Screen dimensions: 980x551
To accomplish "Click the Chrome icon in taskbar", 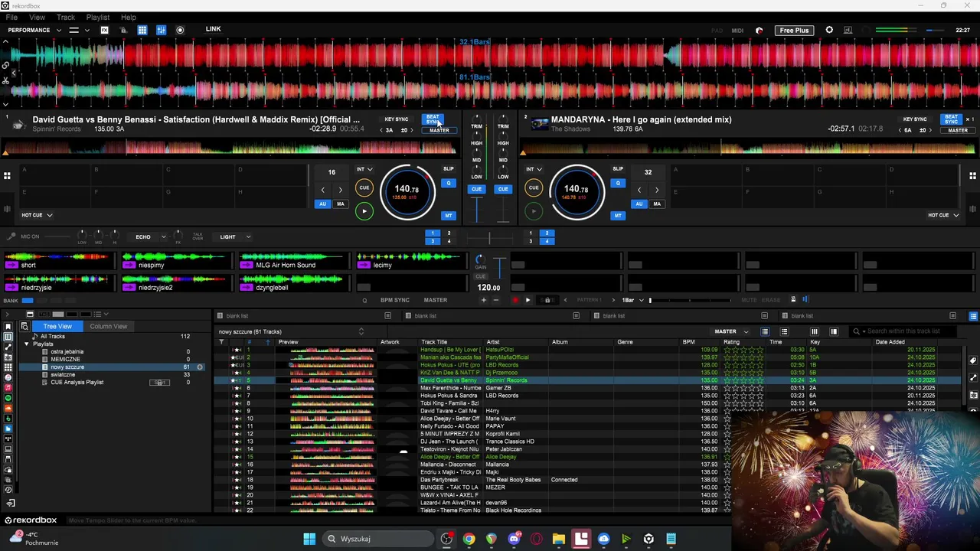I will [469, 539].
